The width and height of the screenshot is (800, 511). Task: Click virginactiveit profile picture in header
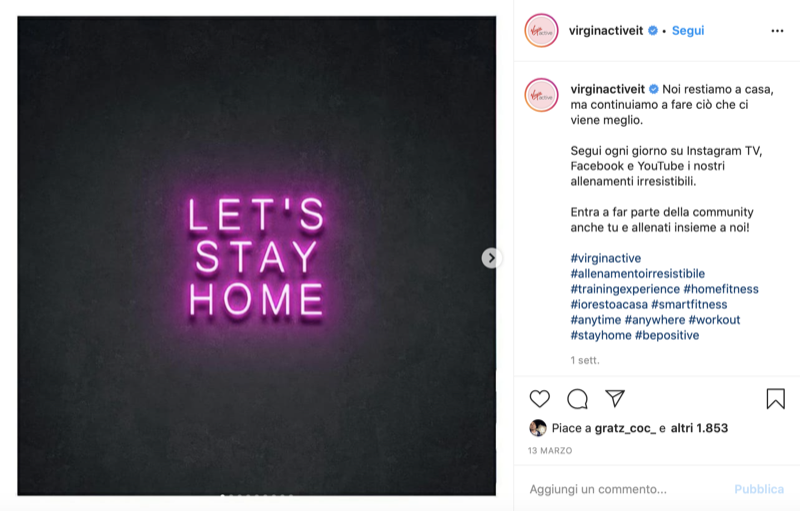(541, 31)
